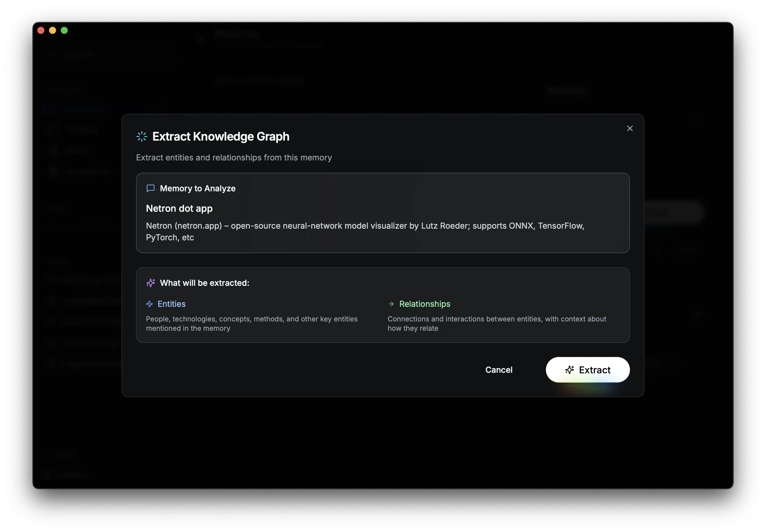Click the spinner icon beside the dialog title

[x=142, y=136]
